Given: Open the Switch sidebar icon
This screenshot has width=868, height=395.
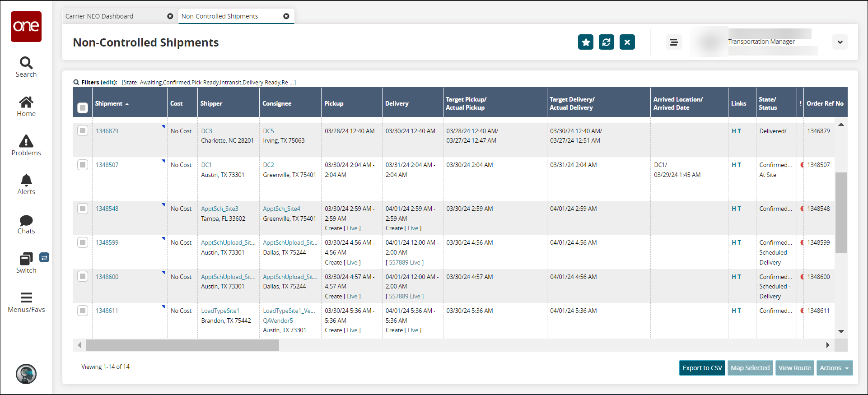Looking at the screenshot, I should click(x=26, y=263).
